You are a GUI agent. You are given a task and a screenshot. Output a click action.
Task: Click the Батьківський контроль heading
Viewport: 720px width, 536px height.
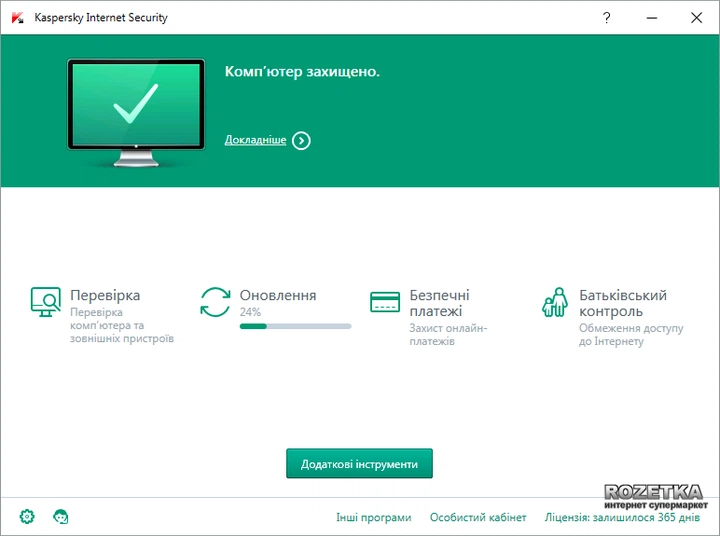pos(623,303)
